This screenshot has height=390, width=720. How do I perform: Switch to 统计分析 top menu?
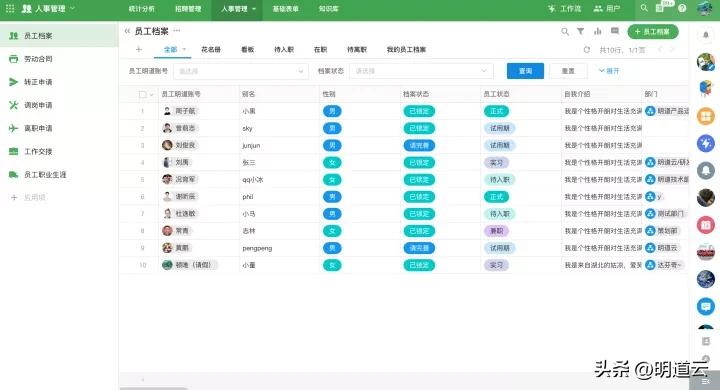[141, 8]
